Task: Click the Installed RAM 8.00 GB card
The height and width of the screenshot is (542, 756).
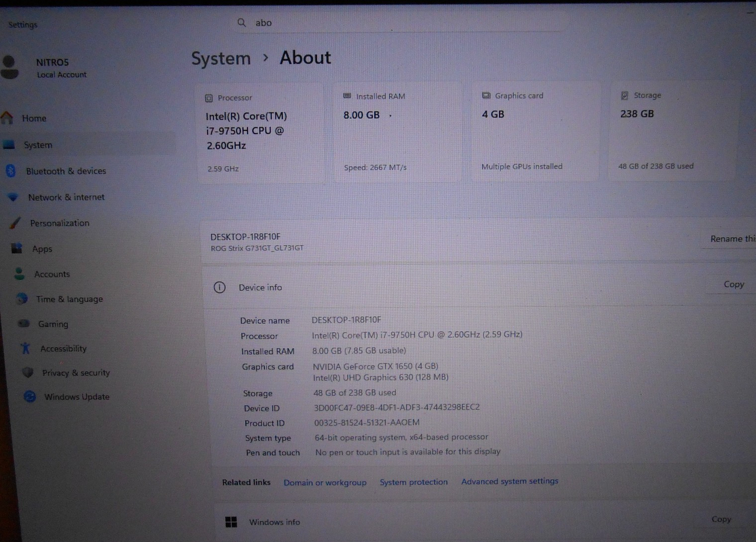Action: pyautogui.click(x=397, y=132)
